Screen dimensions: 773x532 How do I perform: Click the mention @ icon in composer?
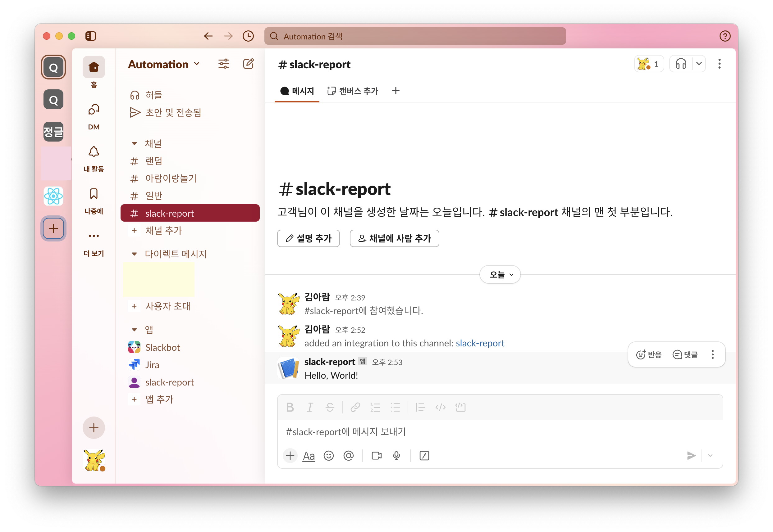pos(348,455)
